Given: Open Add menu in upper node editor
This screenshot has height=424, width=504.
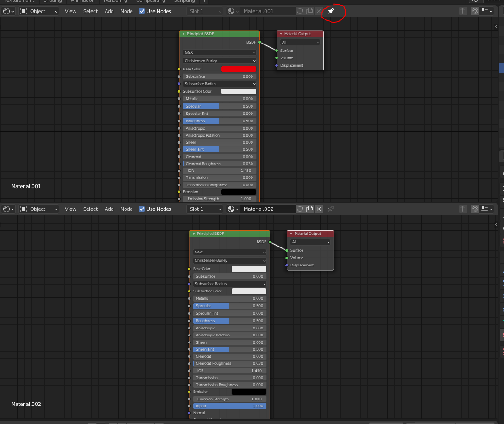Looking at the screenshot, I should [x=109, y=11].
